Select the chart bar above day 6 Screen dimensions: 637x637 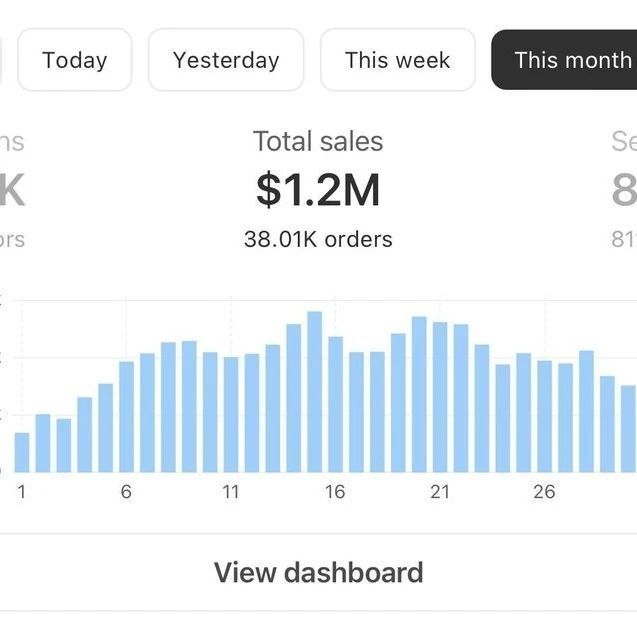pyautogui.click(x=127, y=417)
